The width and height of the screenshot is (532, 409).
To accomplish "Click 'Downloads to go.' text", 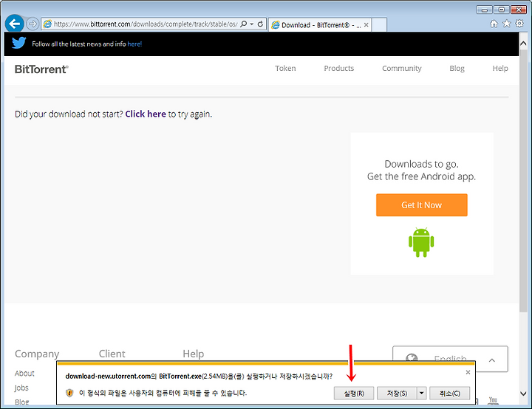I will 421,164.
